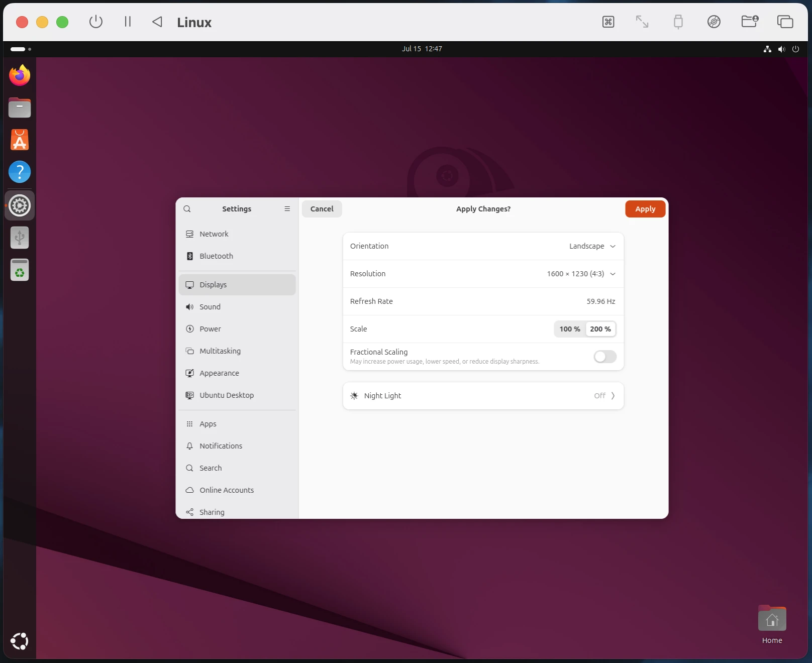Click the Refresh Rate 59.96 Hz value
Viewport: 812px width, 663px height.
(x=601, y=301)
